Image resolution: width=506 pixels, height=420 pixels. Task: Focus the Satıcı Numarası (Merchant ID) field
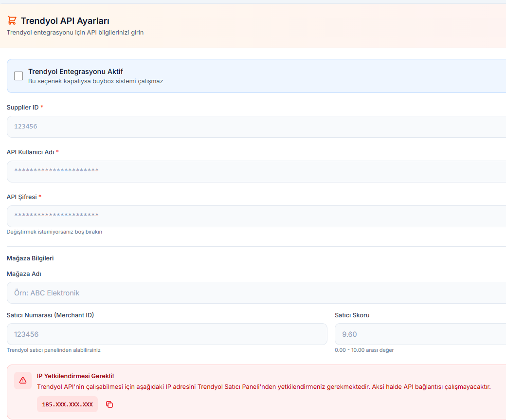click(x=167, y=334)
